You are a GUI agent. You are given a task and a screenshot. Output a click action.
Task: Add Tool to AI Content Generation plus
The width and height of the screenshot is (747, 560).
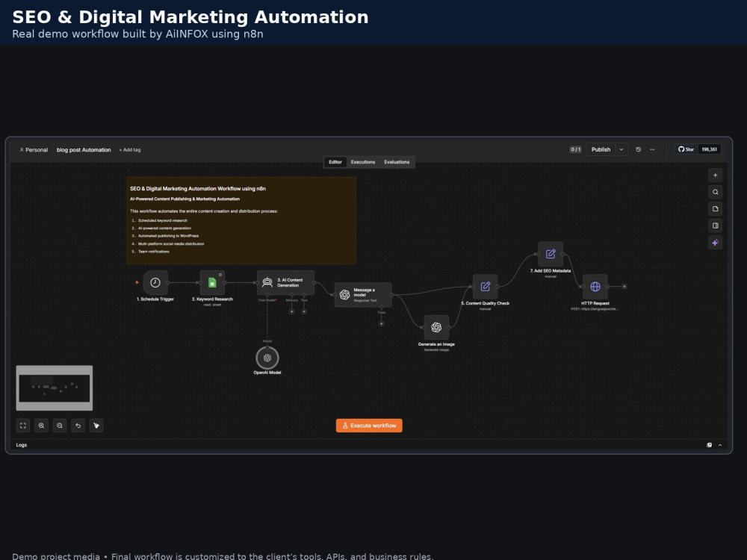(x=304, y=311)
